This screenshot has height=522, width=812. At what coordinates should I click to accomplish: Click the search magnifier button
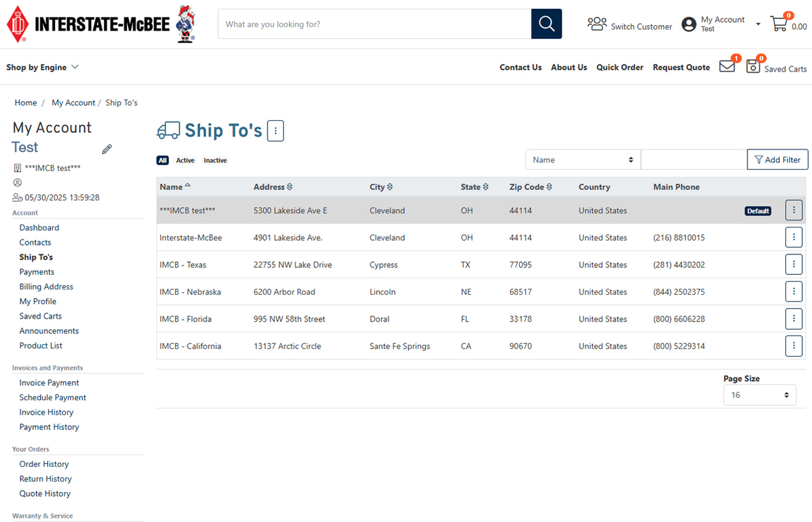(546, 24)
